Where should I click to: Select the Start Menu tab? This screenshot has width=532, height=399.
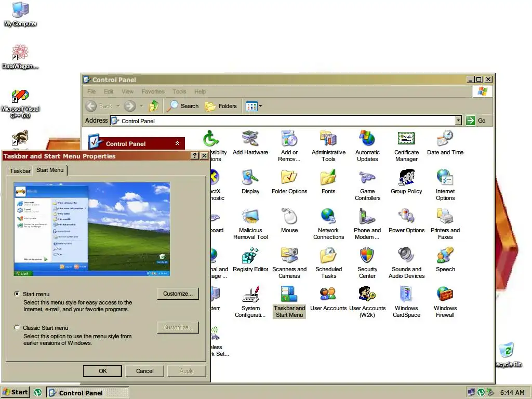pyautogui.click(x=50, y=170)
